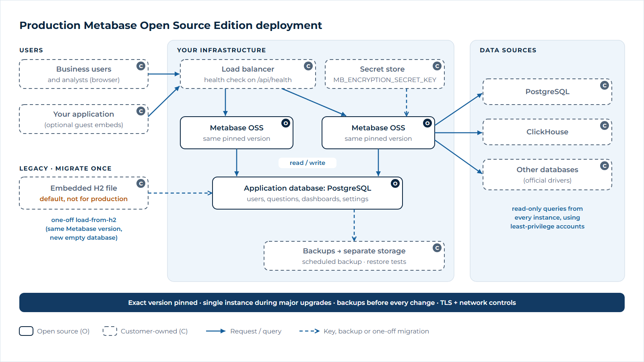This screenshot has width=644, height=362.
Task: Click '(optional guest embeds)' subtitle
Action: pyautogui.click(x=84, y=125)
